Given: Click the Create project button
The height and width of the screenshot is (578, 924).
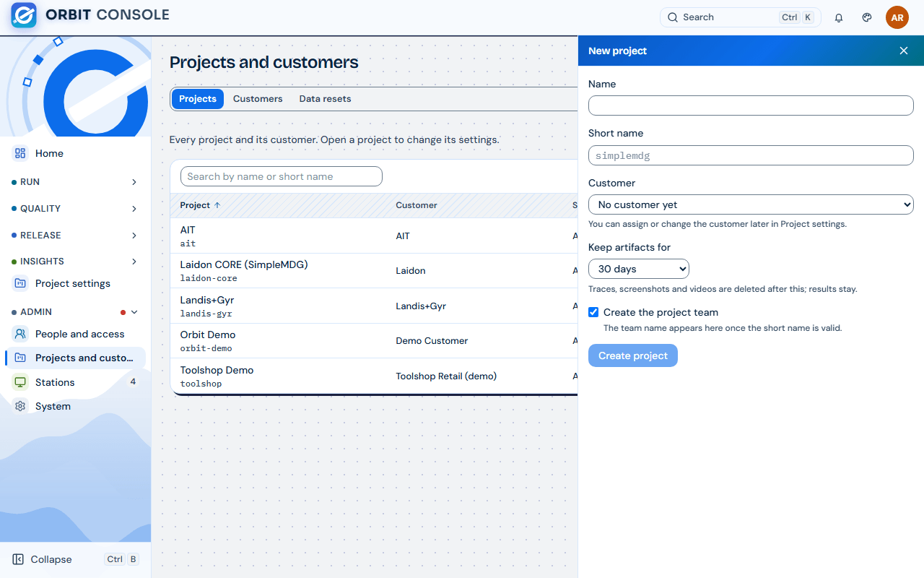Looking at the screenshot, I should point(633,355).
